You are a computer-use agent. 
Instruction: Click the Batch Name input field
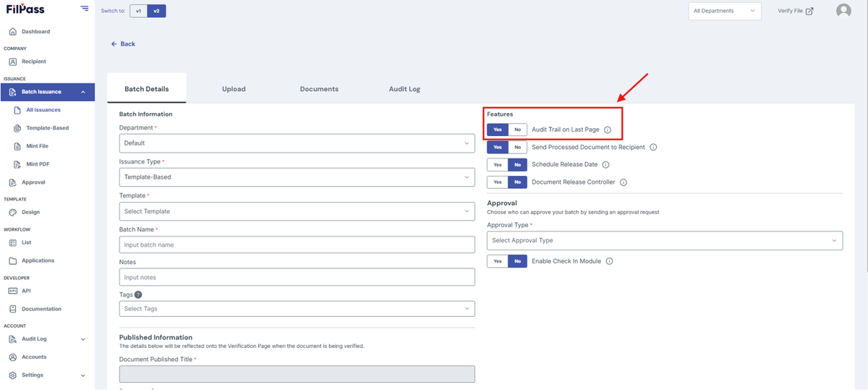coord(297,245)
